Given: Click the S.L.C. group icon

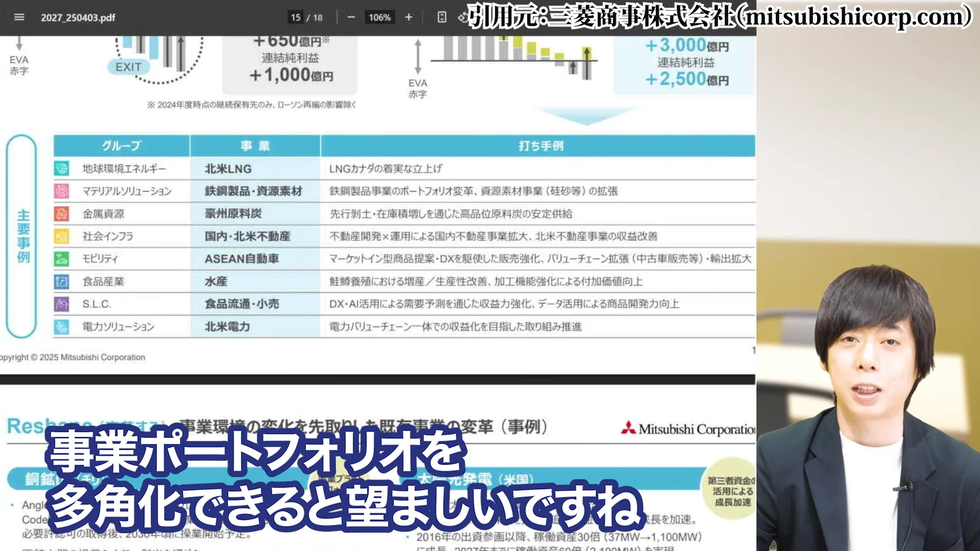Looking at the screenshot, I should click(x=61, y=304).
